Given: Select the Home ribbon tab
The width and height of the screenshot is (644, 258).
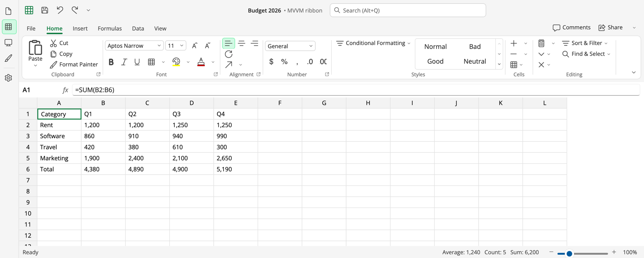Looking at the screenshot, I should point(54,29).
